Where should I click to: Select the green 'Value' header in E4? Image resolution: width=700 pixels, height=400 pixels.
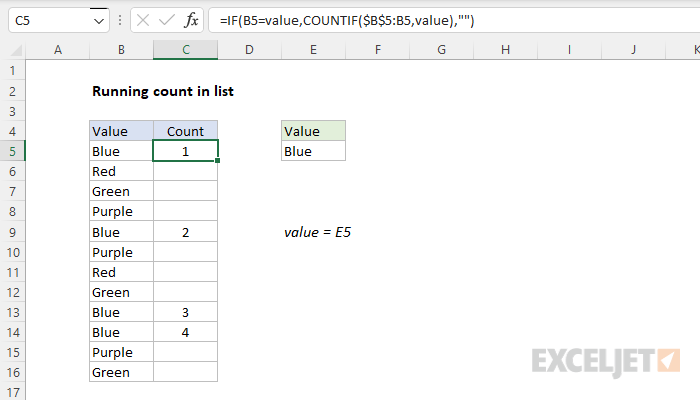coord(313,131)
